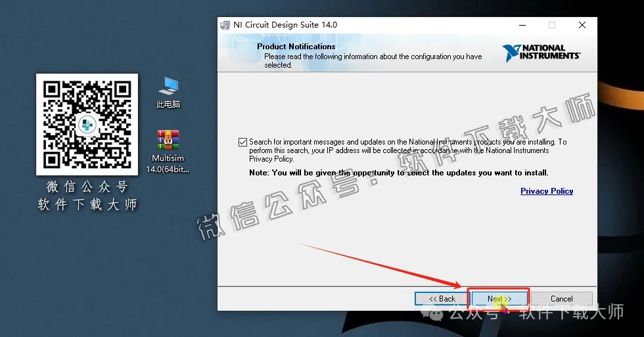Click the National Instruments logo
Viewport: 644px width, 337px height.
[x=541, y=53]
